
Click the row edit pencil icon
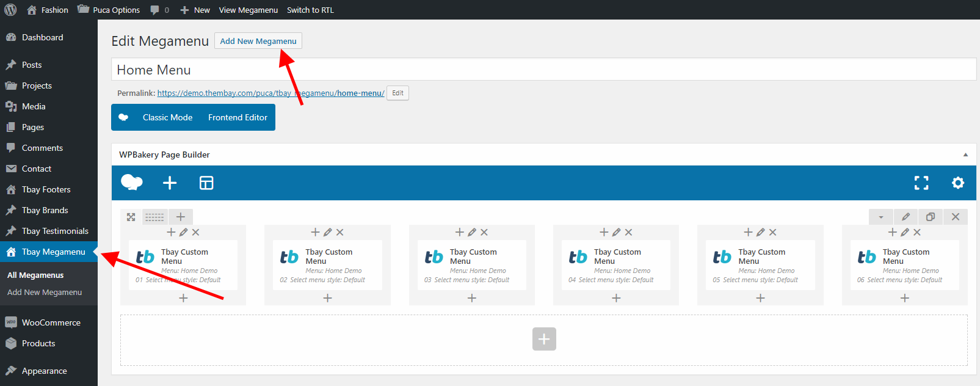[x=906, y=217]
